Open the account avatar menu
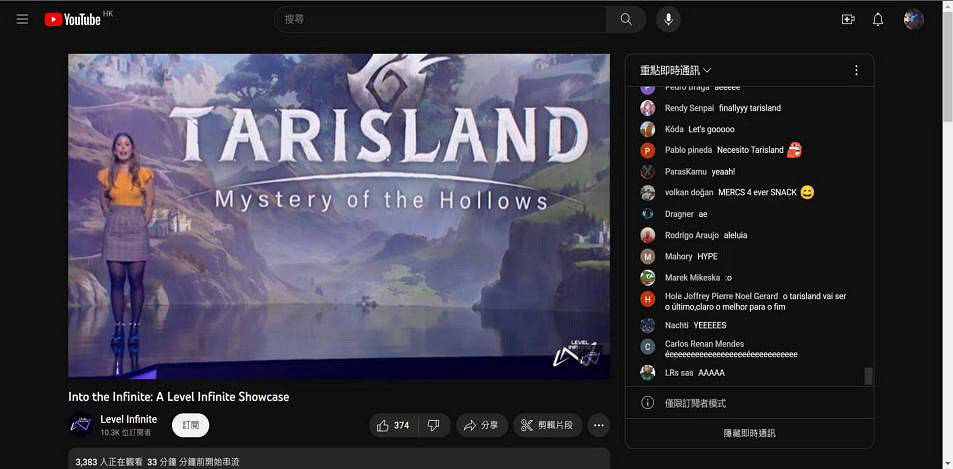This screenshot has height=469, width=953. point(913,19)
